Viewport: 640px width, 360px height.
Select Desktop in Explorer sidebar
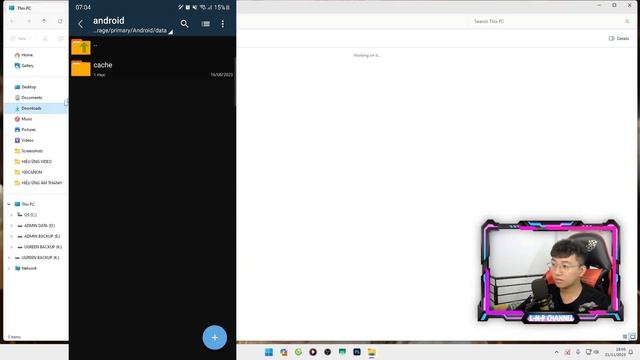click(25, 87)
